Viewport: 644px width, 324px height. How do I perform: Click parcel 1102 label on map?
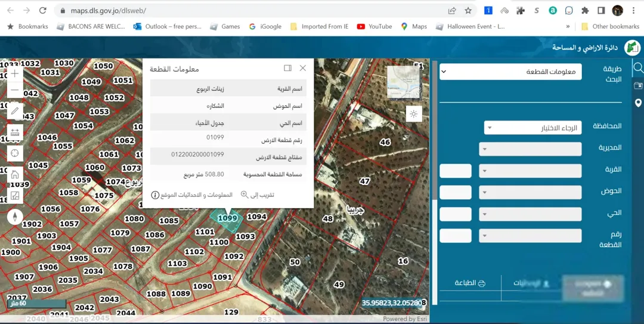click(x=194, y=252)
